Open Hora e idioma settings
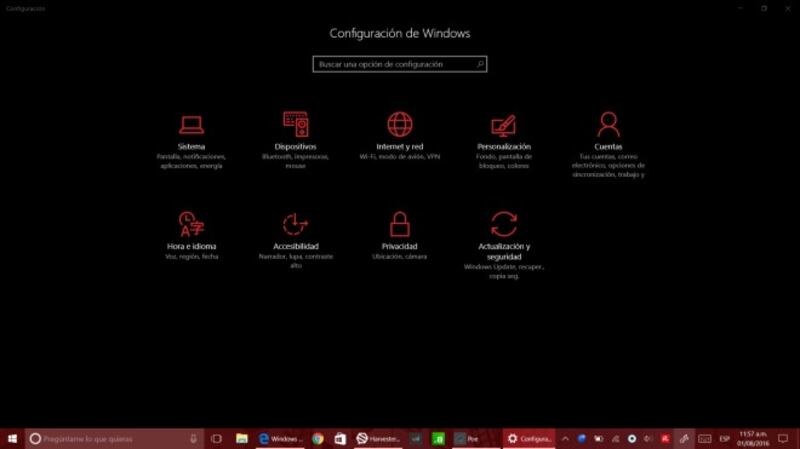The image size is (800, 449). (191, 224)
